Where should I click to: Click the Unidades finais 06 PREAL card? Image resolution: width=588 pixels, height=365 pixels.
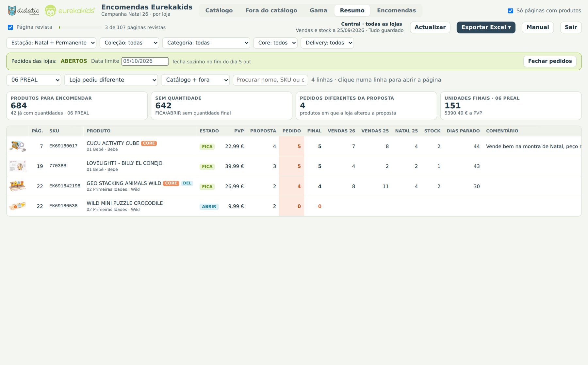[511, 106]
